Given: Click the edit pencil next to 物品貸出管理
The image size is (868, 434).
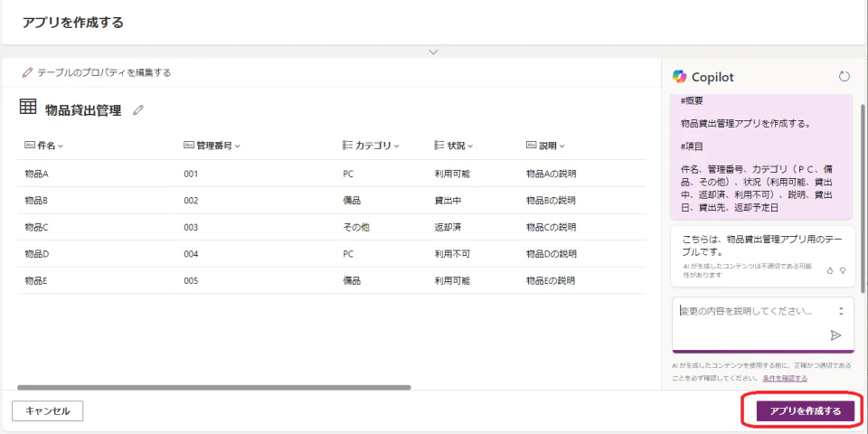Looking at the screenshot, I should [x=138, y=110].
